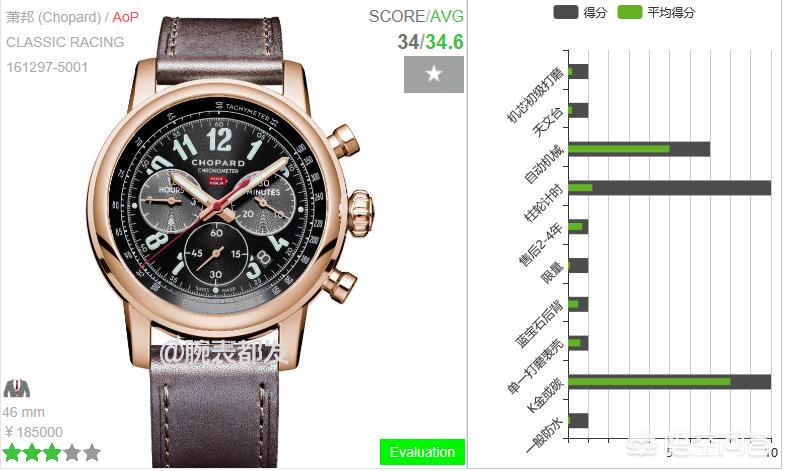Click the 自动机械 score bar
The height and width of the screenshot is (471, 785).
point(639,149)
